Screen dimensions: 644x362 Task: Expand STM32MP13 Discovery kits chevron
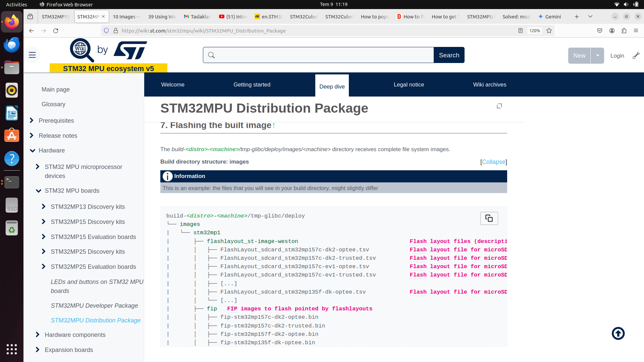coord(43,207)
